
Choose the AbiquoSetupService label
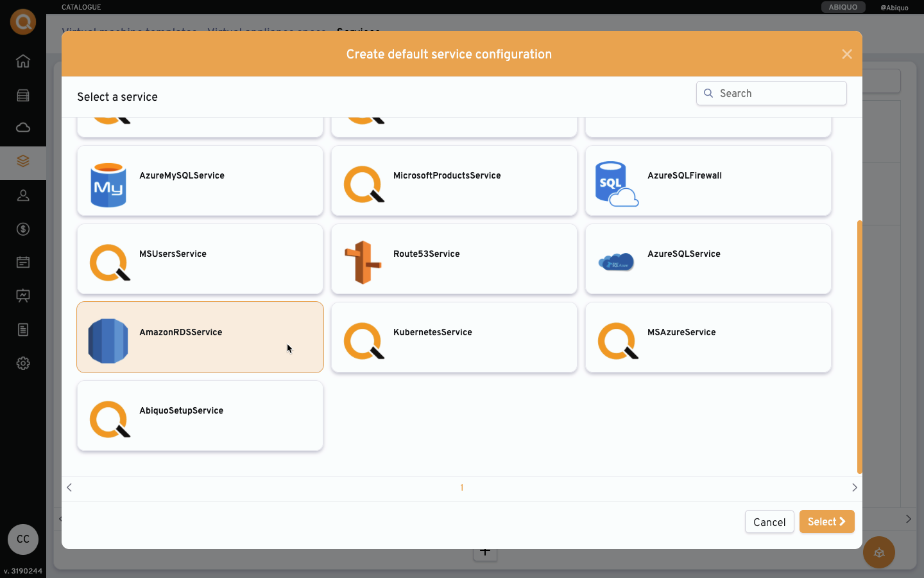pyautogui.click(x=181, y=410)
